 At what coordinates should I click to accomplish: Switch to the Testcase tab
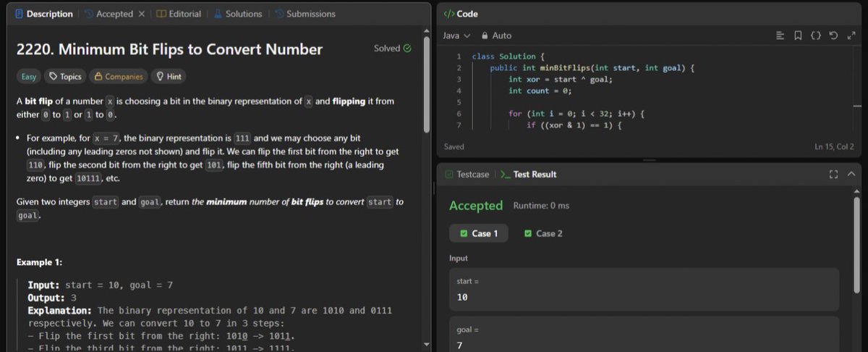point(467,175)
